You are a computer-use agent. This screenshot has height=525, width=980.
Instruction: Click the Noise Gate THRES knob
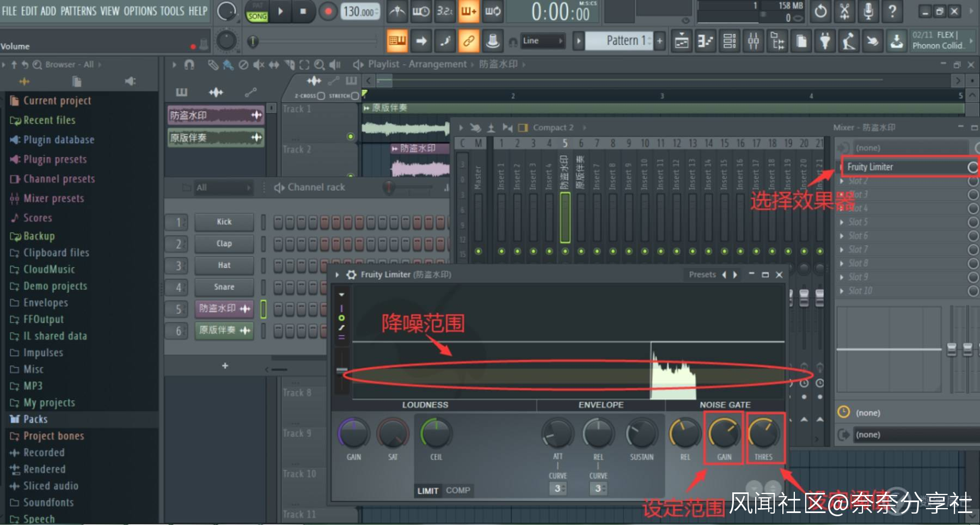pos(764,434)
